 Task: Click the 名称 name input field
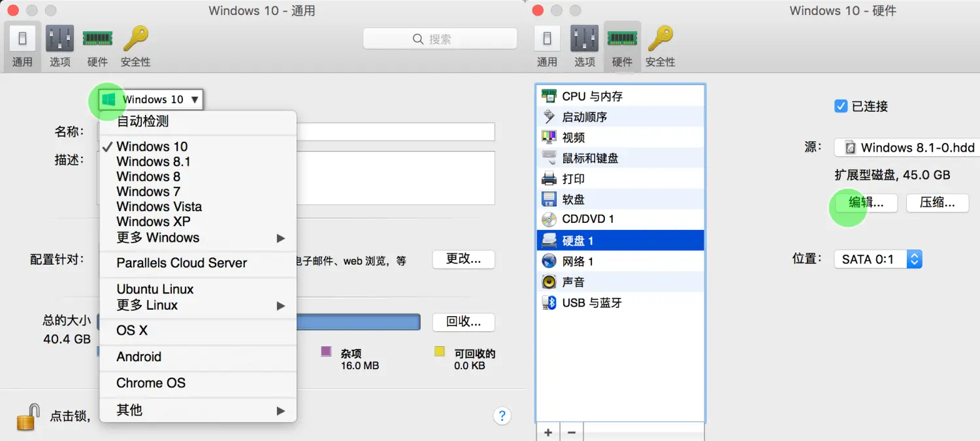pyautogui.click(x=395, y=132)
